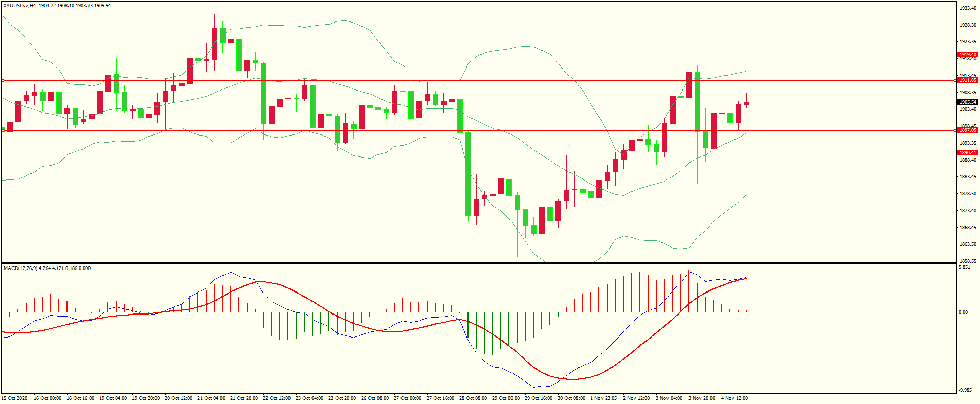Click the 20 Oct 12:00 time label

tap(179, 398)
